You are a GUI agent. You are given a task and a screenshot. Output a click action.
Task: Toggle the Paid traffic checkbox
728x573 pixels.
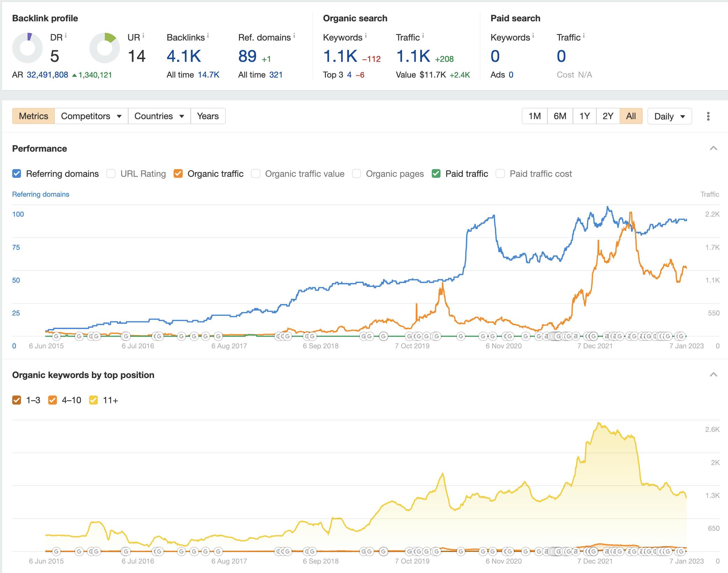(x=436, y=174)
